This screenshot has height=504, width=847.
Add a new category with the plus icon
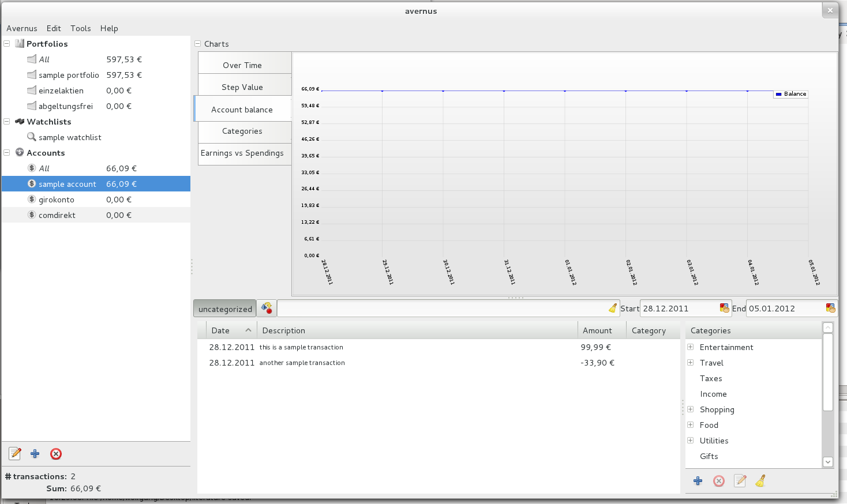698,481
